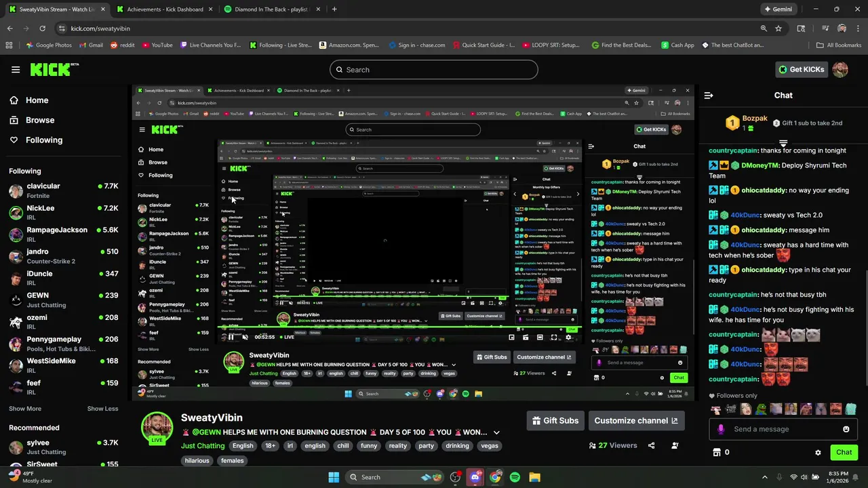Viewport: 868px width, 488px height.
Task: Open Spotify from the Windows taskbar
Action: (x=515, y=477)
